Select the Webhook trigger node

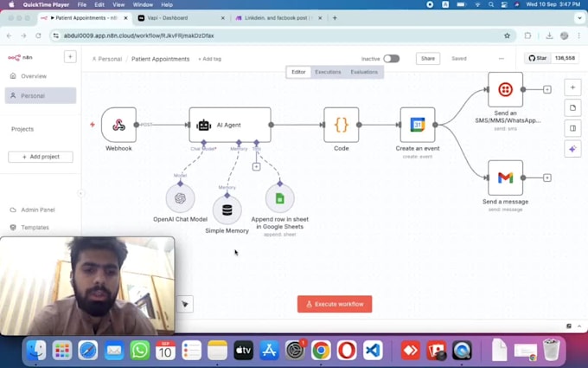pos(118,125)
